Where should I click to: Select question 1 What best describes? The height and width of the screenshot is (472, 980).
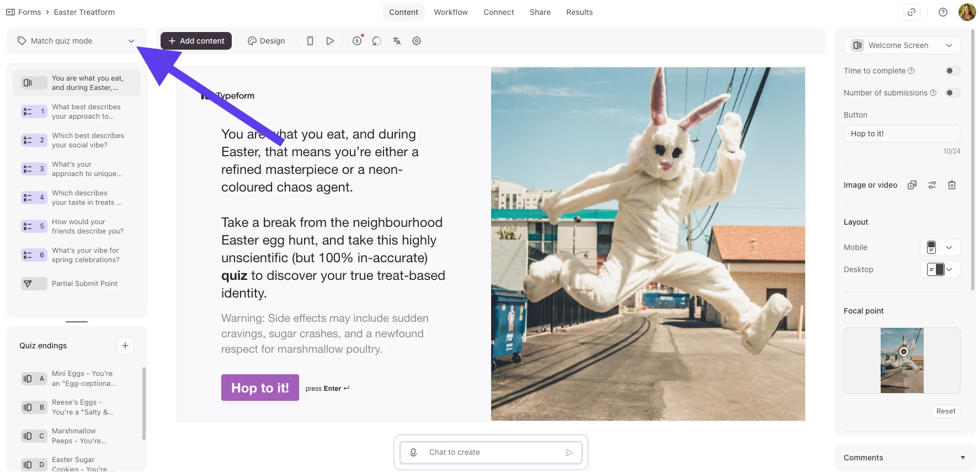pos(77,112)
